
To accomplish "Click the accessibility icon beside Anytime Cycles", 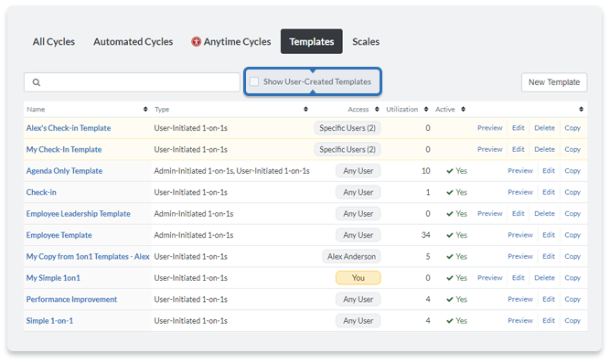I will [x=196, y=41].
